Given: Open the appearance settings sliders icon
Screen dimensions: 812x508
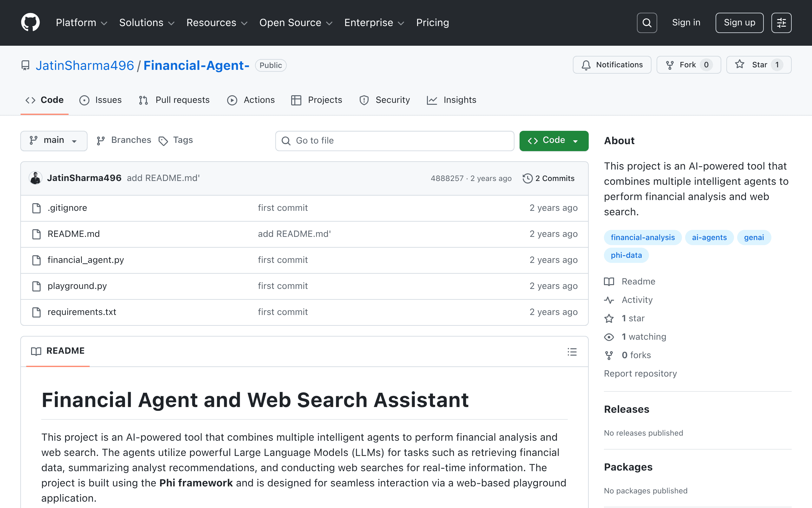Looking at the screenshot, I should click(x=781, y=23).
